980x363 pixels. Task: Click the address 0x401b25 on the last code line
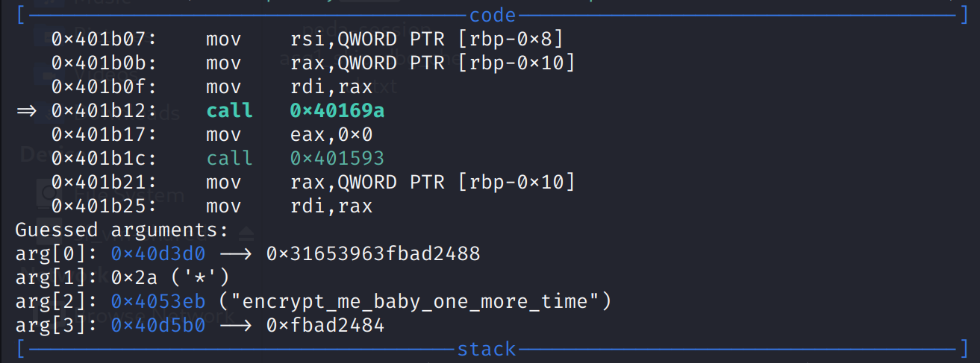(x=103, y=206)
